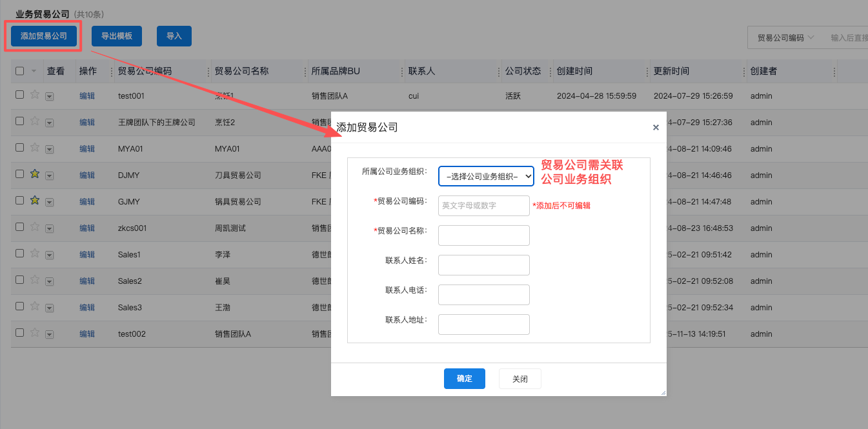Confirm with the 确定 button
Screen dimensions: 868x429
(465, 379)
